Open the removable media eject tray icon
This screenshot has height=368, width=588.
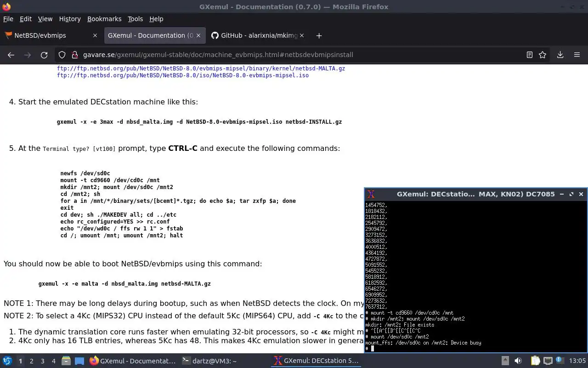click(505, 361)
